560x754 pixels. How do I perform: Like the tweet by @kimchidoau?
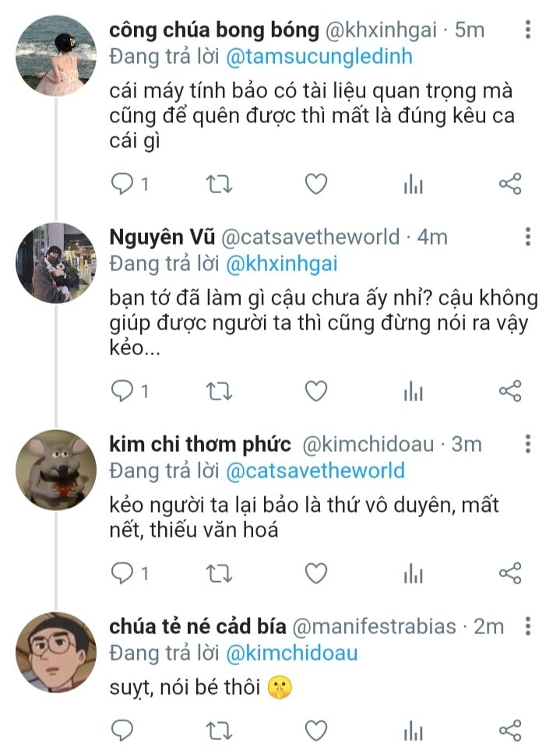click(315, 574)
